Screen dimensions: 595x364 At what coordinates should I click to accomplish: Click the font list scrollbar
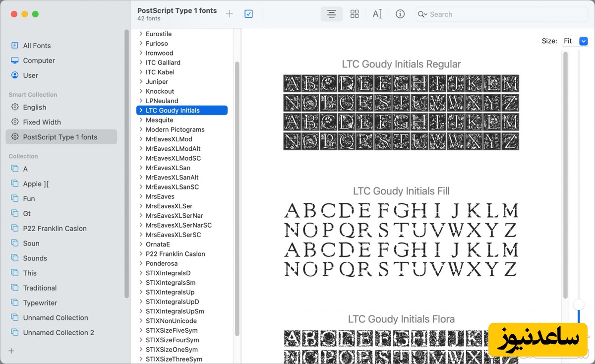pos(237,198)
